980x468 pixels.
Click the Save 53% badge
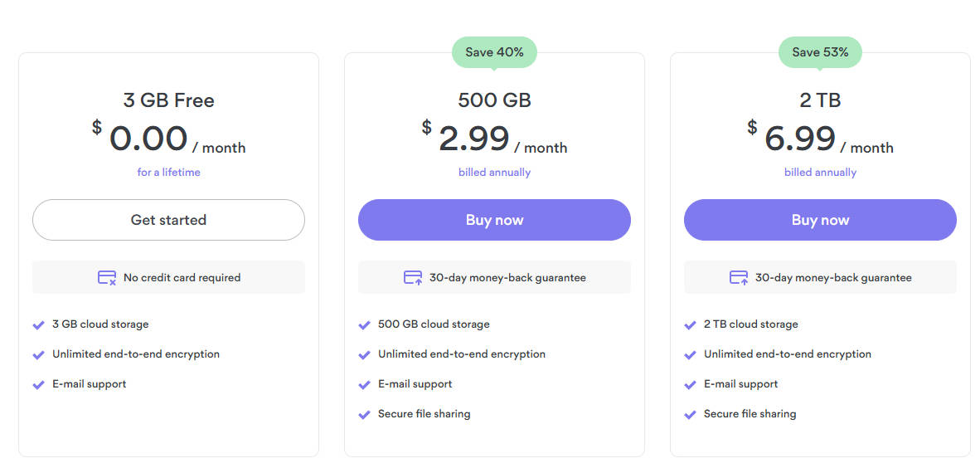click(x=820, y=52)
